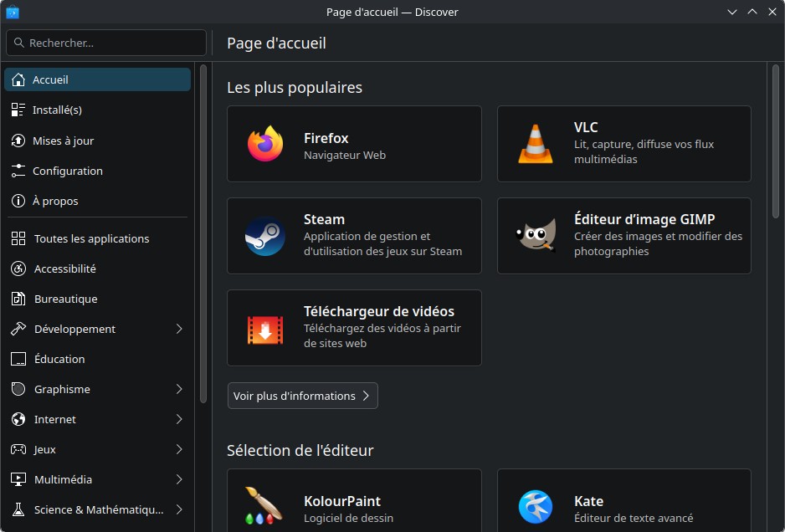Click the KolourPaint app title
The height and width of the screenshot is (532, 785).
coord(342,501)
